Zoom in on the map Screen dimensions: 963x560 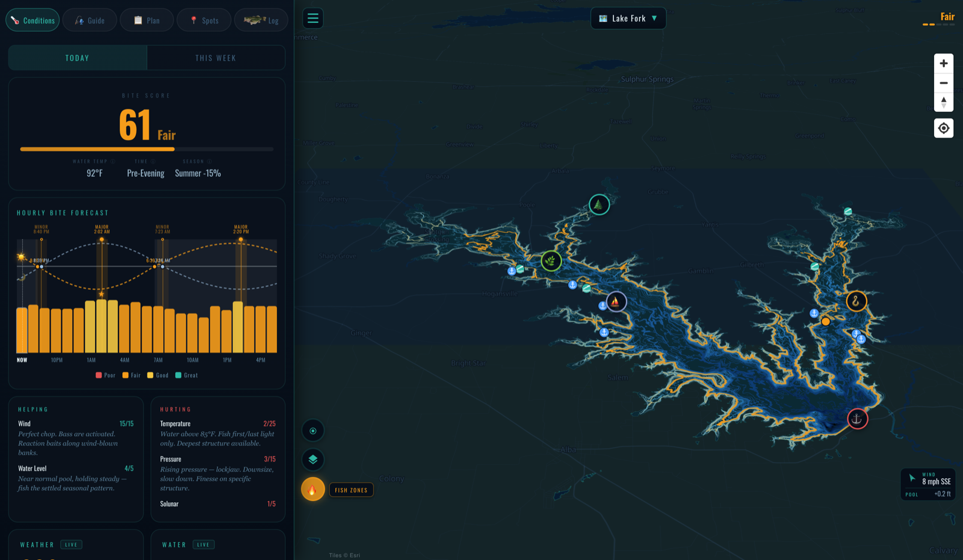[x=944, y=63]
